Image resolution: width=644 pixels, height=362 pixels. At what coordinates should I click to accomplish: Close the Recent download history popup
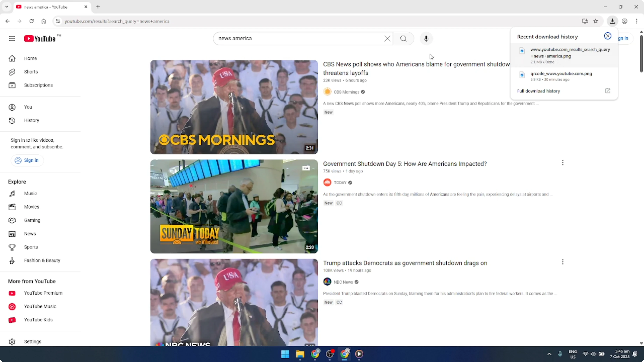point(607,36)
